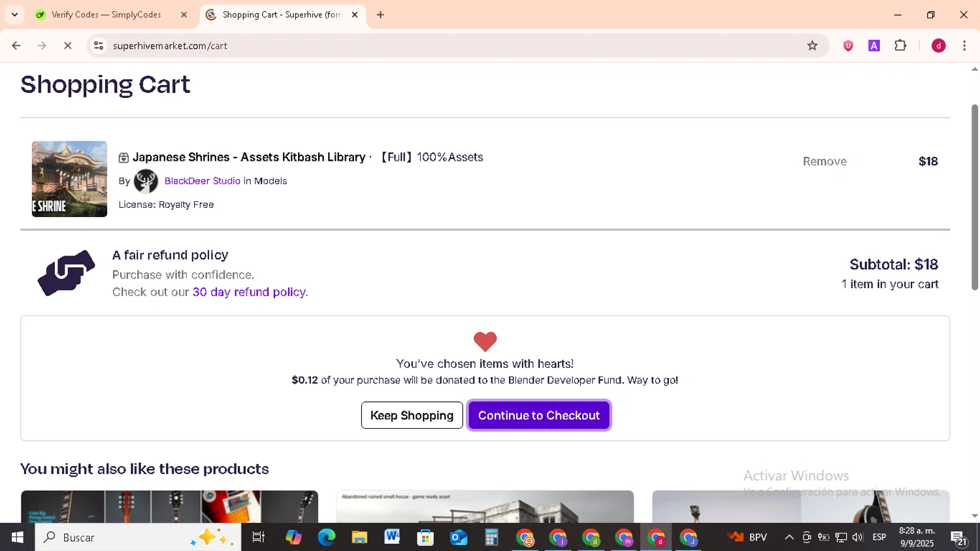Image resolution: width=980 pixels, height=551 pixels.
Task: Go forward to the next page
Action: (x=42, y=46)
